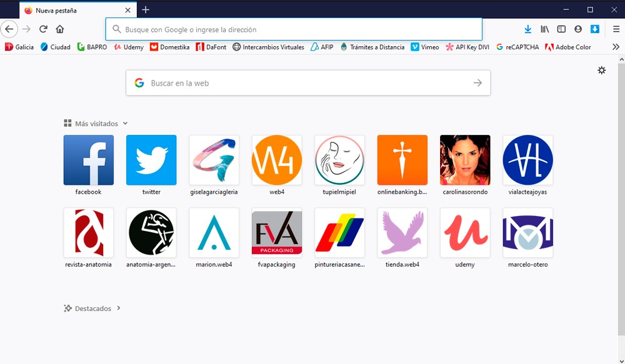Close the Nueva pestaña tab
This screenshot has width=625, height=364.
point(127,11)
